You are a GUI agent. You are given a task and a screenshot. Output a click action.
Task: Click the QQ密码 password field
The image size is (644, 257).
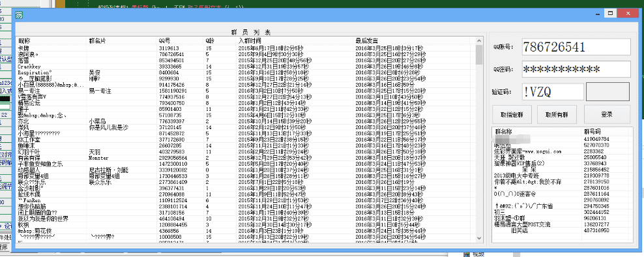pos(576,69)
